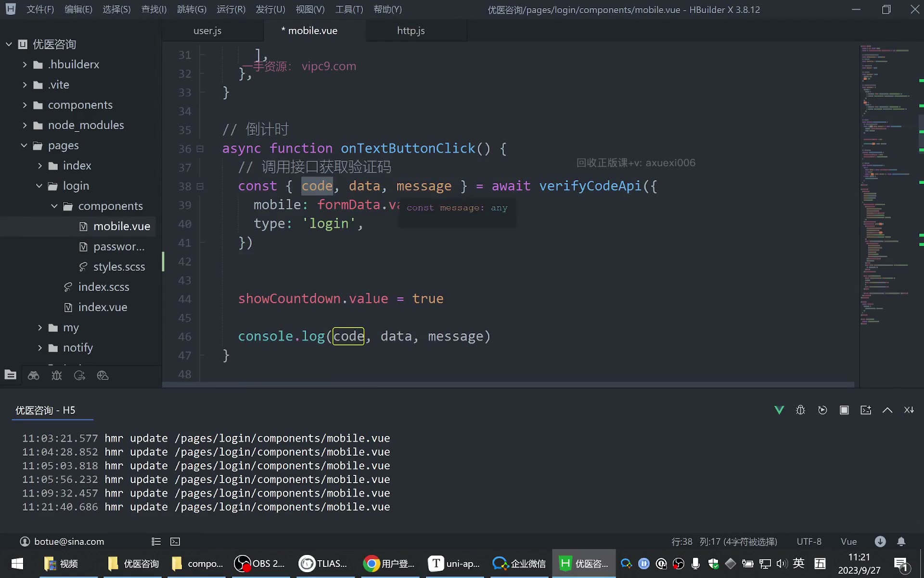The height and width of the screenshot is (578, 924).
Task: Stop the running H5 console process
Action: 844,410
